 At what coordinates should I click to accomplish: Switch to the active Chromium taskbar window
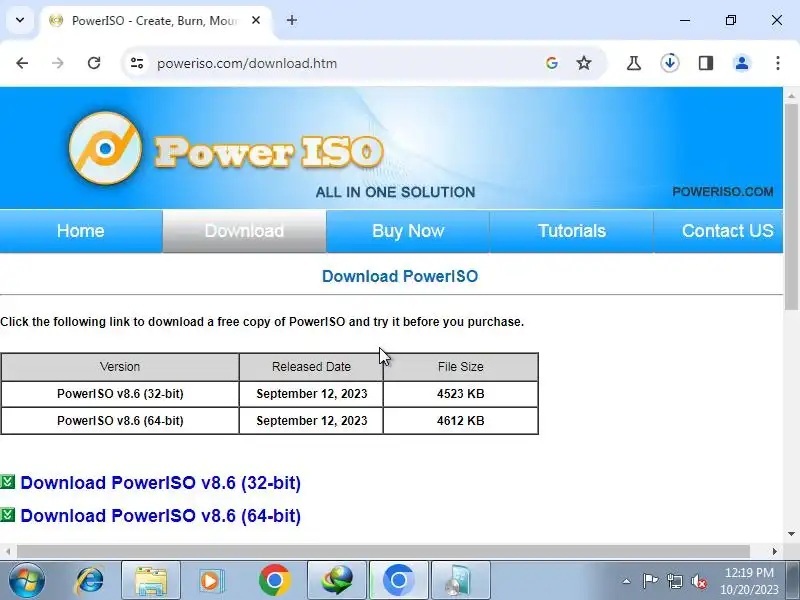(399, 581)
